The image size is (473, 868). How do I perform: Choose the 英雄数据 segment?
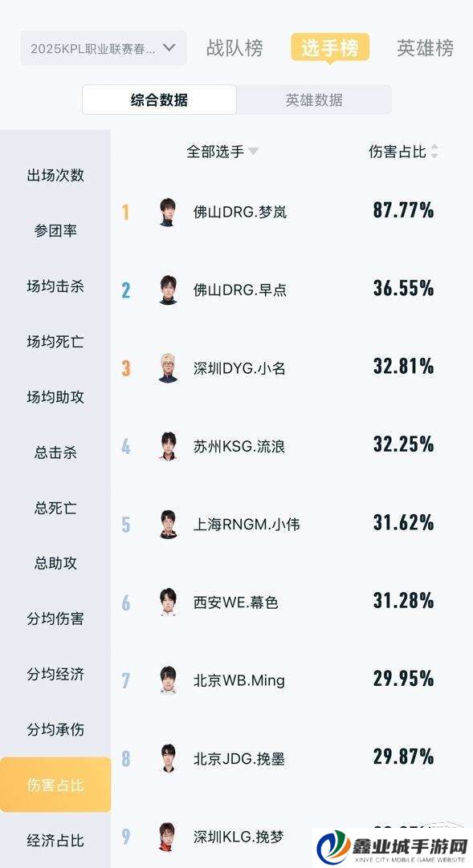[x=314, y=99]
